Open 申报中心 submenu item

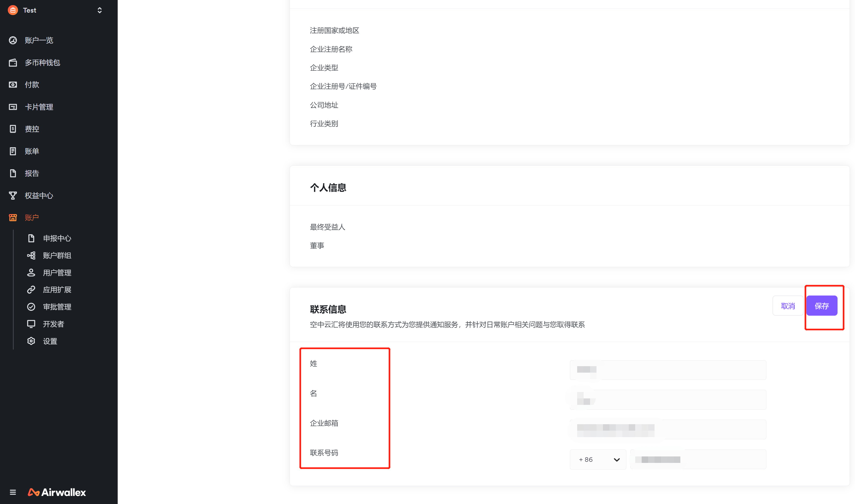tap(57, 238)
